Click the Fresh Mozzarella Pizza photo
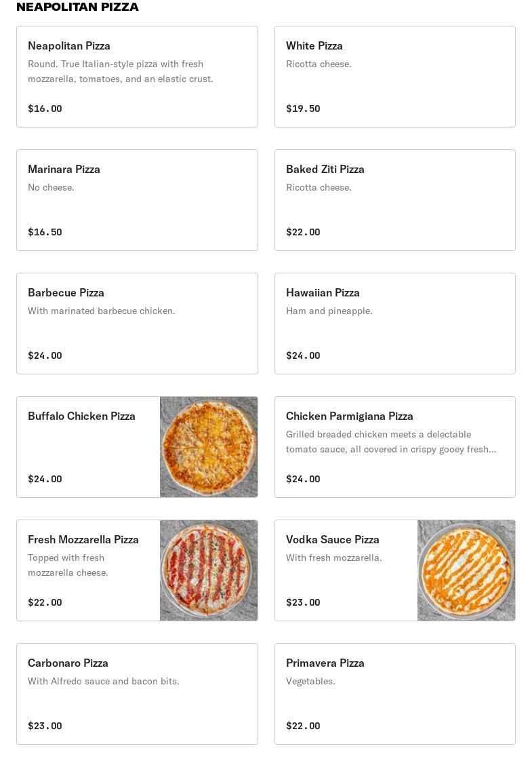Viewport: 532px width, 759px height. pos(209,570)
